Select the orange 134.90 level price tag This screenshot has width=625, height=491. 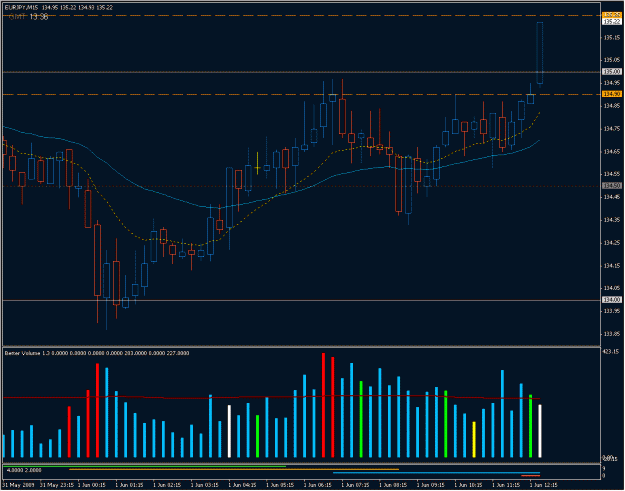[x=612, y=94]
